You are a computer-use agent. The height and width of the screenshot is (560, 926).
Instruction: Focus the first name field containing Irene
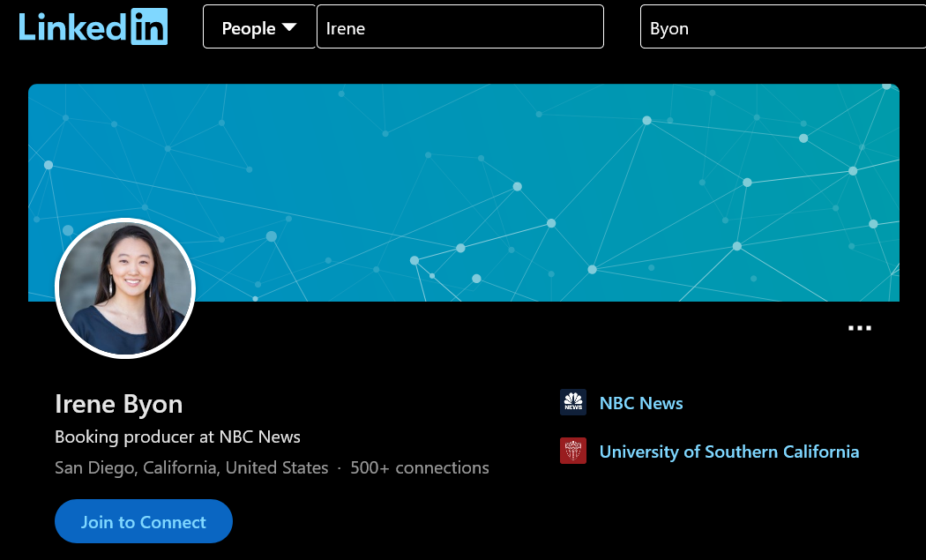(x=460, y=27)
